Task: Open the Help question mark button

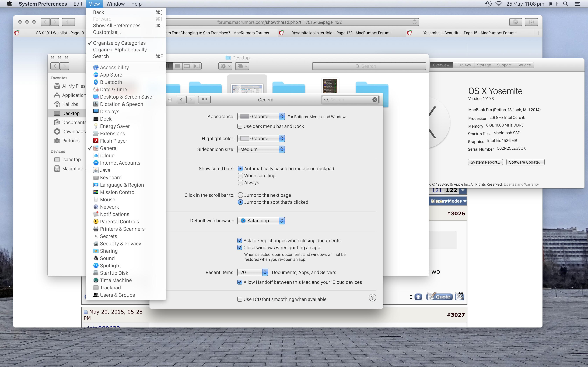Action: coord(372,298)
